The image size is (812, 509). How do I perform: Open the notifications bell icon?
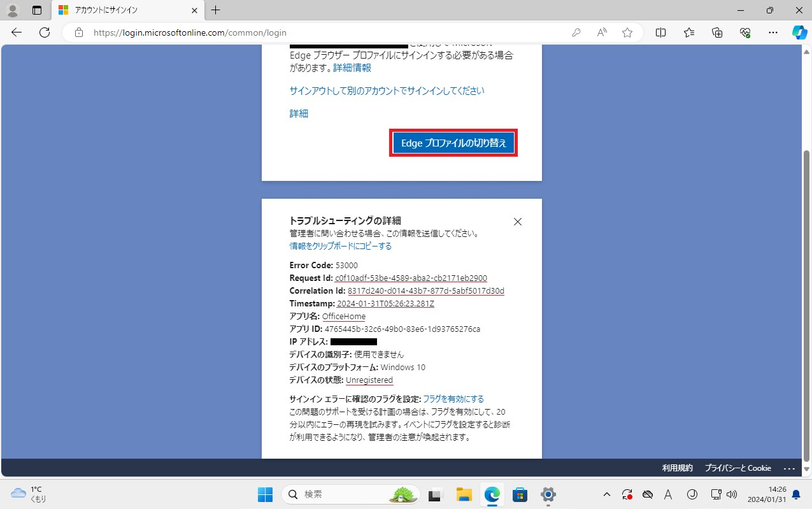coord(795,494)
